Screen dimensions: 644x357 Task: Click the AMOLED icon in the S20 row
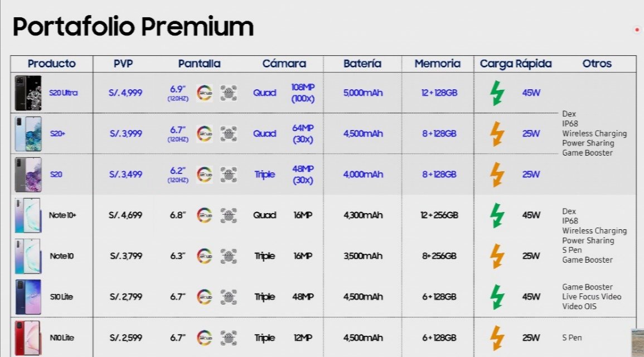(204, 174)
